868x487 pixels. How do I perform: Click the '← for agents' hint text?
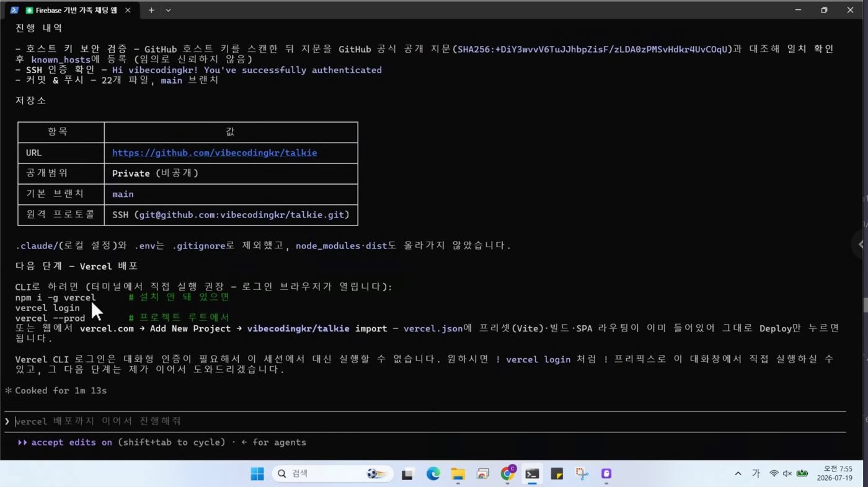273,442
